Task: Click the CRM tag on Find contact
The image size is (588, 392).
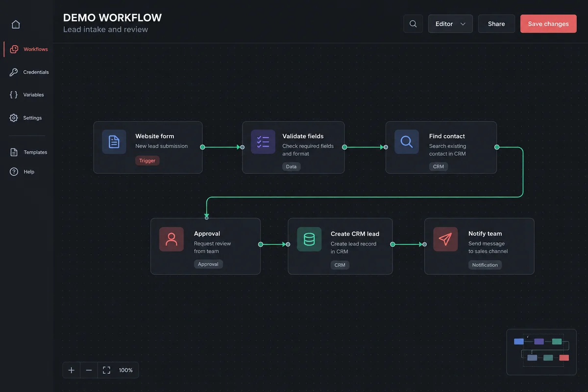Action: tap(439, 167)
